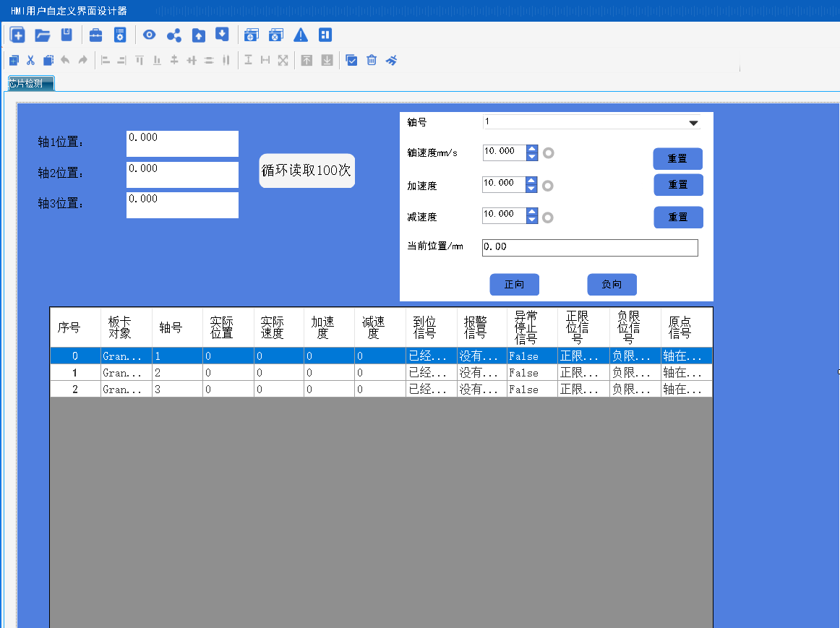Click the align bottom icon

[157, 61]
